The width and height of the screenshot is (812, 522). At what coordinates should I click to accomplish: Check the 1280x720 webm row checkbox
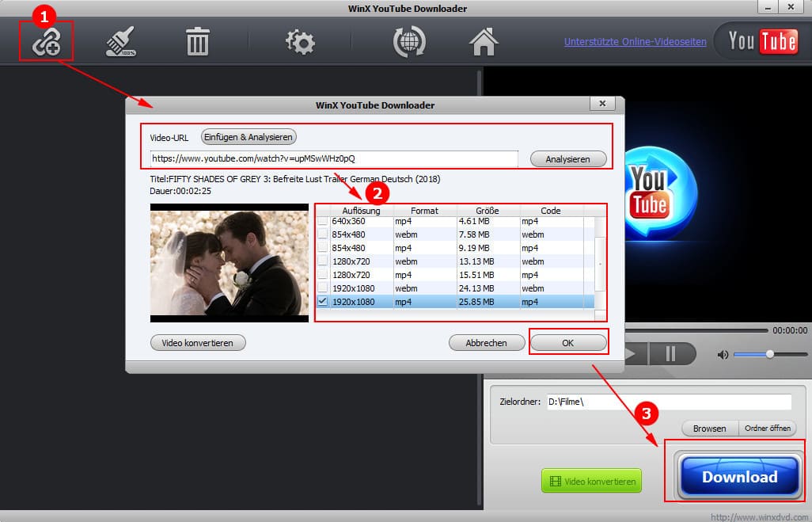coord(323,261)
